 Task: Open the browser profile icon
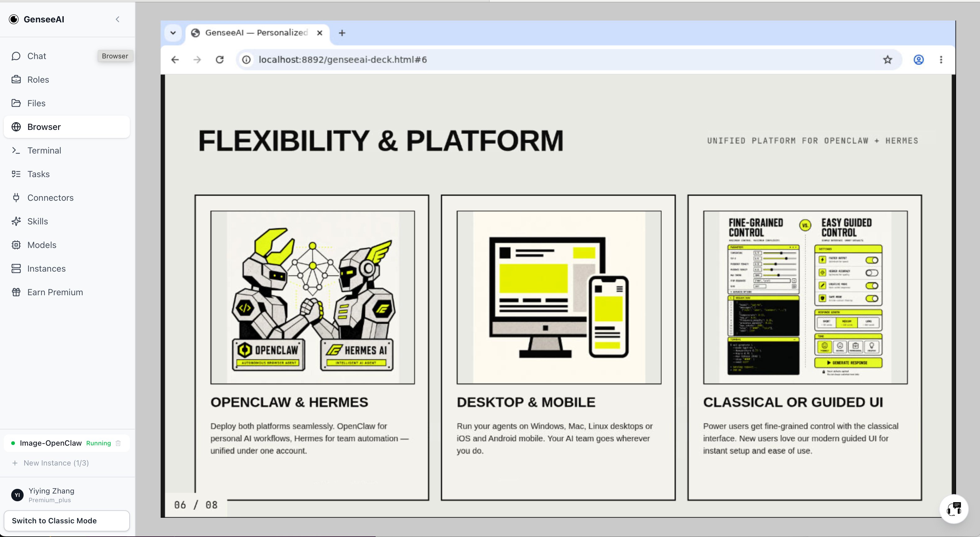tap(919, 60)
